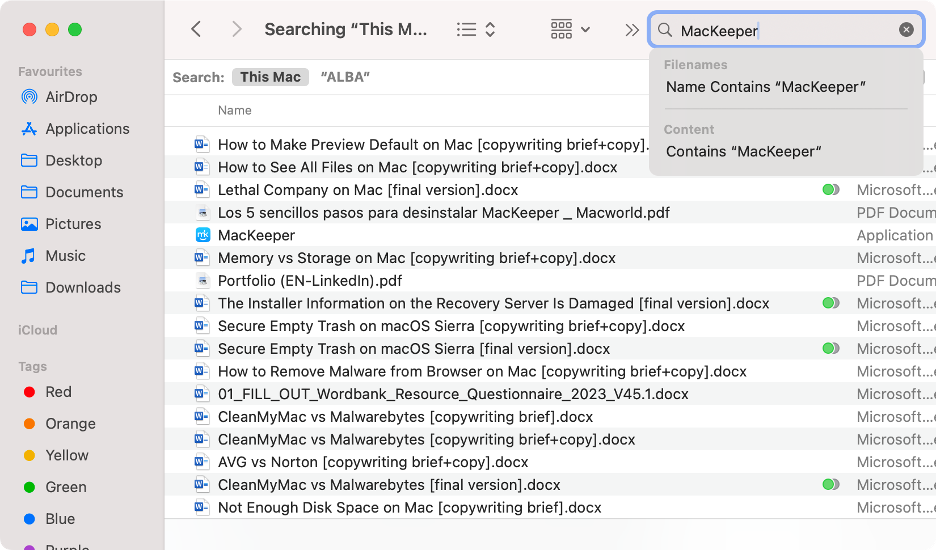Show hidden toolbar items with double chevron
Viewport: 936px width, 550px height.
pos(632,30)
